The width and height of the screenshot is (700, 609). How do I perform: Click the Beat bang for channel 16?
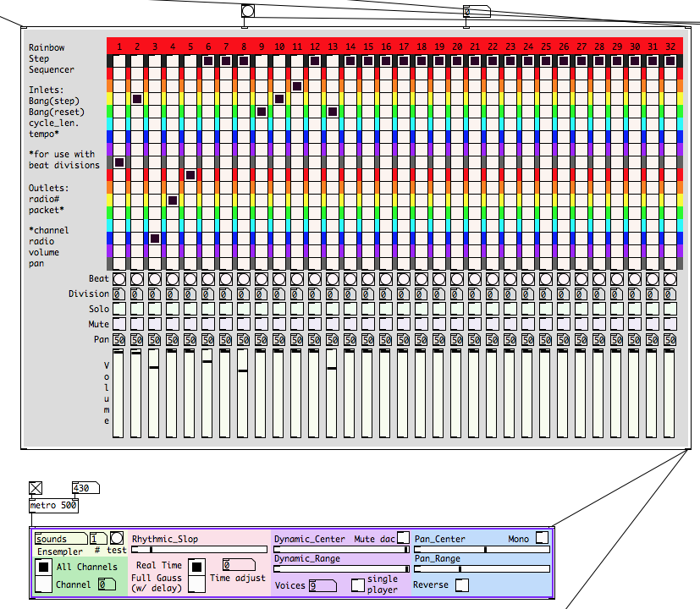click(x=386, y=279)
